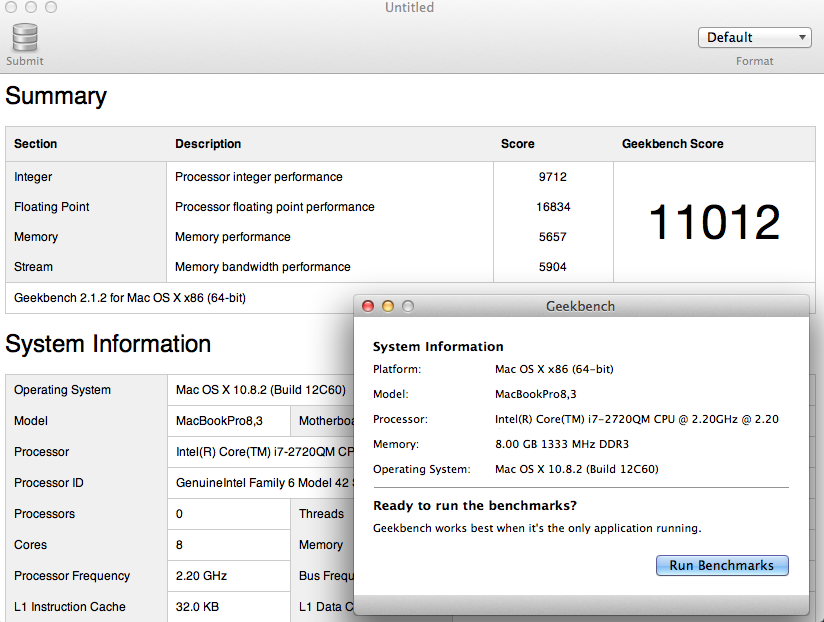Click the Processors value 0

pos(179,514)
